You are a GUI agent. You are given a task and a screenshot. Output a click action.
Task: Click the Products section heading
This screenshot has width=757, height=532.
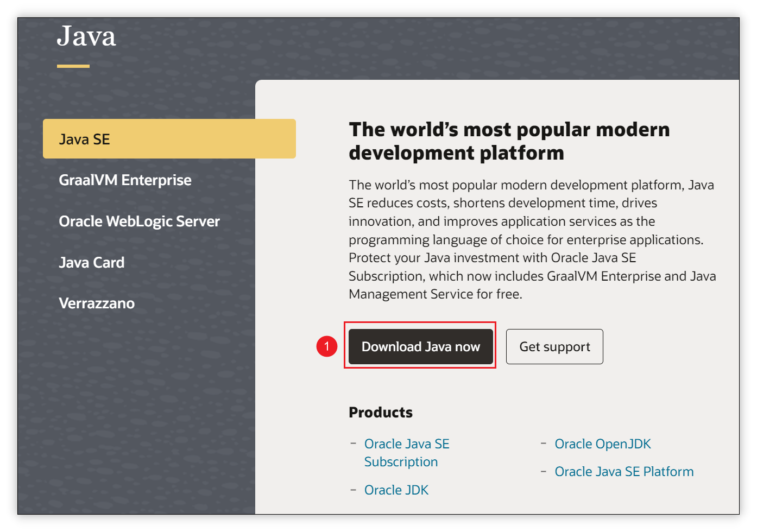(x=381, y=413)
